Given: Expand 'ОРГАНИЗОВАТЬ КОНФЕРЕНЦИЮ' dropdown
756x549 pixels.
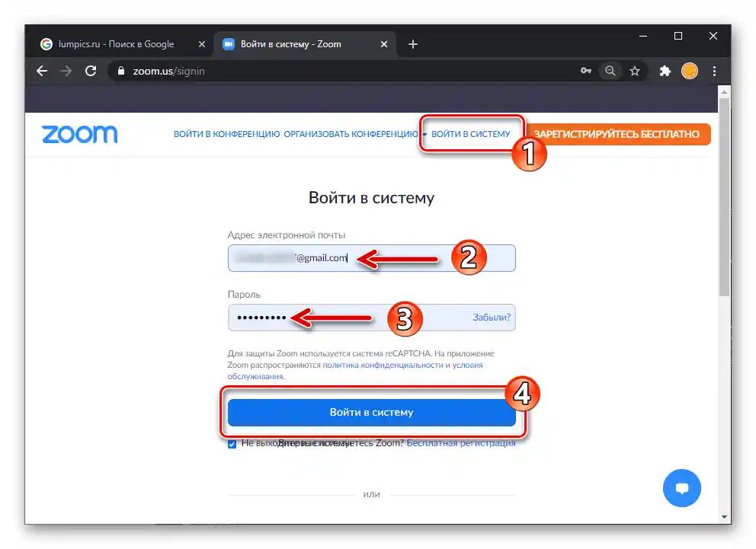Looking at the screenshot, I should tap(355, 134).
